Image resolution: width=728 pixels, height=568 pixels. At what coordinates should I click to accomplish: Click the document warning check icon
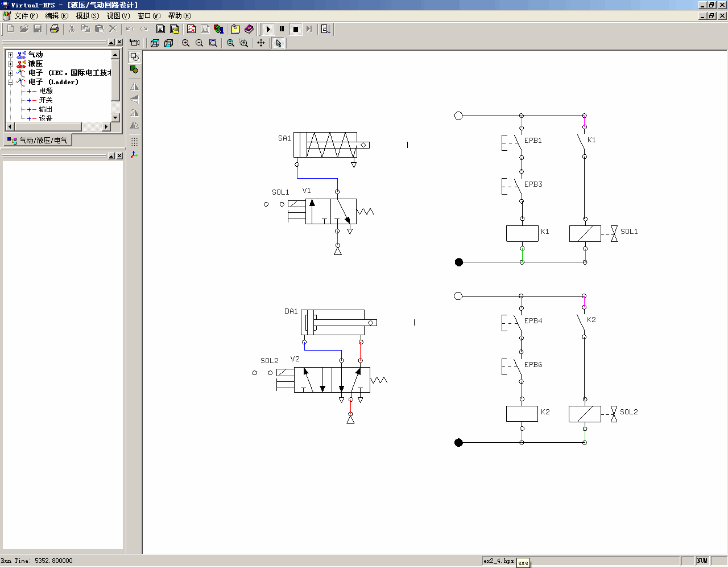[175, 29]
